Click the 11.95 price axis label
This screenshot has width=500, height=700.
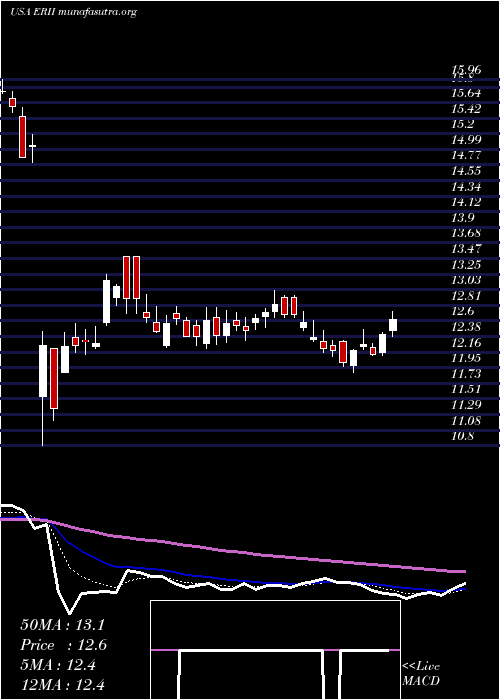click(x=467, y=358)
